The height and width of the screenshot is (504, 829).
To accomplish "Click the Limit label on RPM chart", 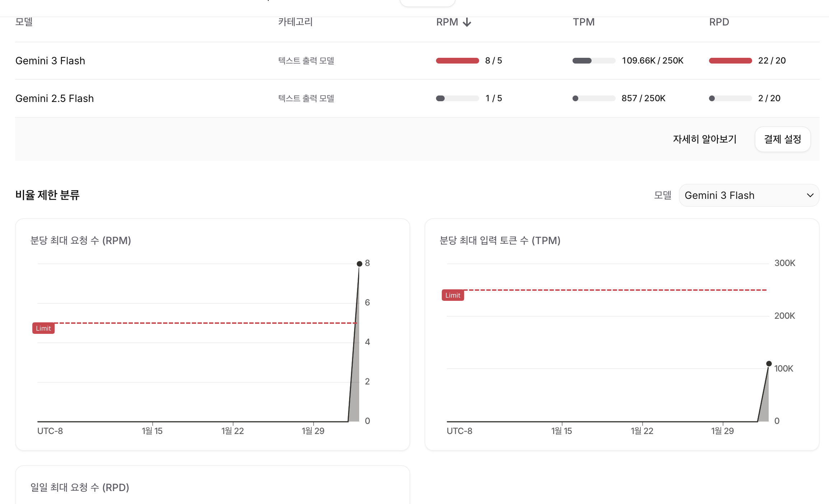I will pos(43,328).
